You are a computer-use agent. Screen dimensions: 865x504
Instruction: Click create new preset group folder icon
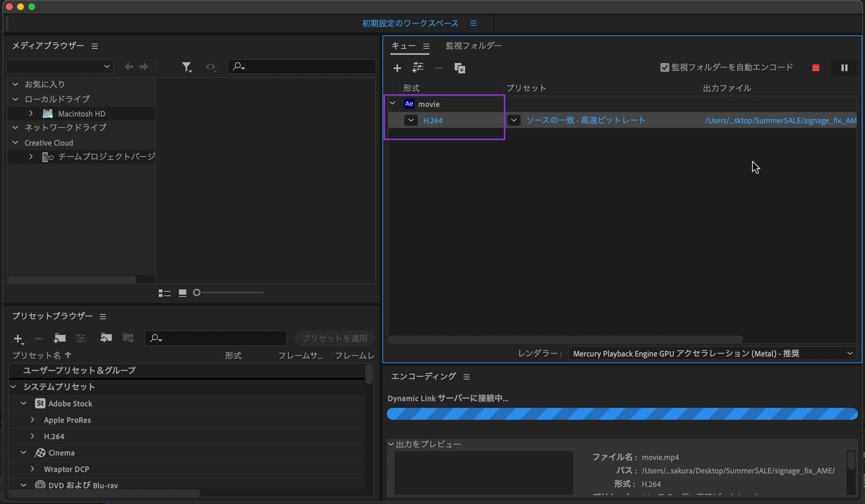[60, 338]
